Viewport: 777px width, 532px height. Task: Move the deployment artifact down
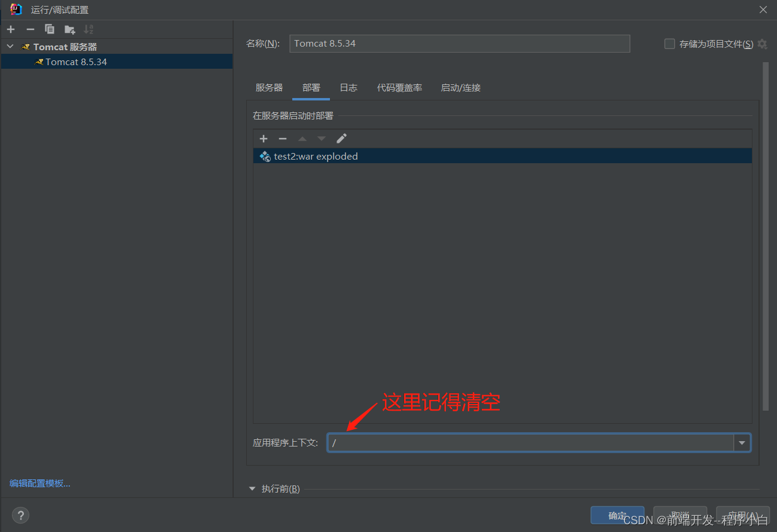pyautogui.click(x=322, y=139)
